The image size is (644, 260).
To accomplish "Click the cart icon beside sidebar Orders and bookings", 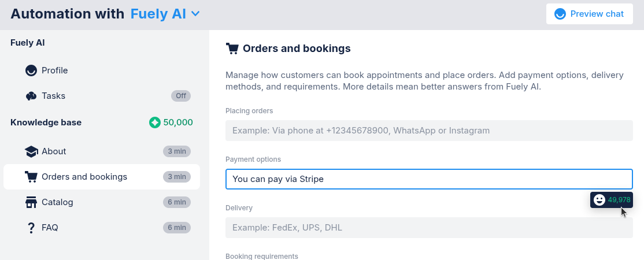I will coord(31,177).
